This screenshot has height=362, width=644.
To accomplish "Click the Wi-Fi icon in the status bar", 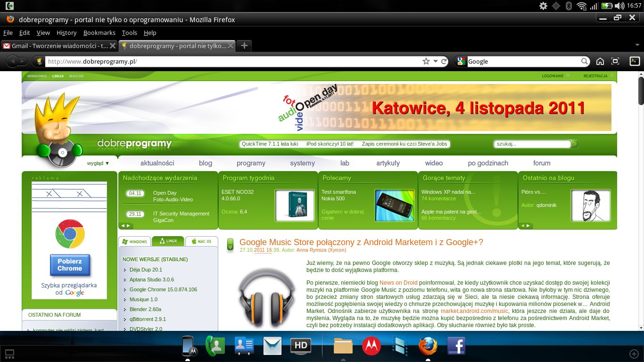I will coord(582,6).
